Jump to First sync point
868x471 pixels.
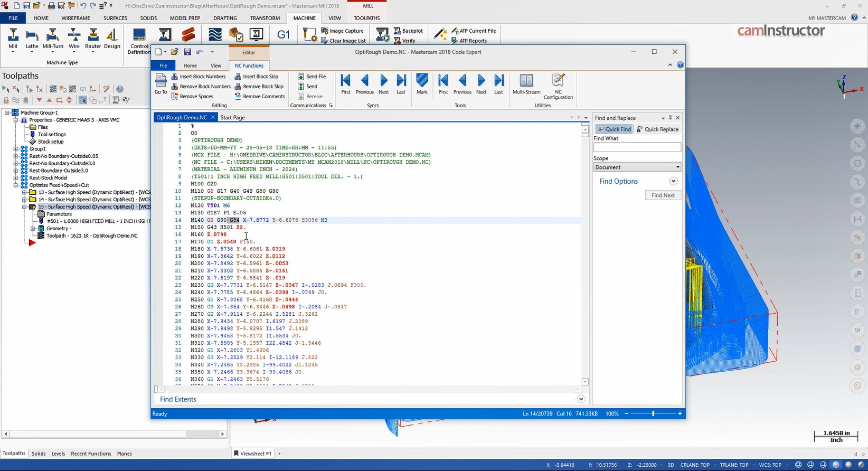pyautogui.click(x=346, y=84)
